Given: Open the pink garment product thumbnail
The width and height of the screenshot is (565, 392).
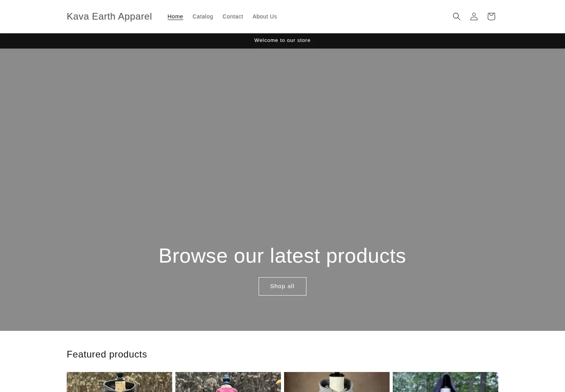Looking at the screenshot, I should 228,382.
